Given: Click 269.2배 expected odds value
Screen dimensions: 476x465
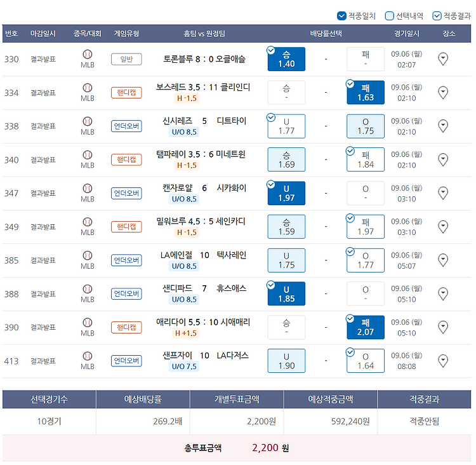Looking at the screenshot, I should tap(168, 421).
